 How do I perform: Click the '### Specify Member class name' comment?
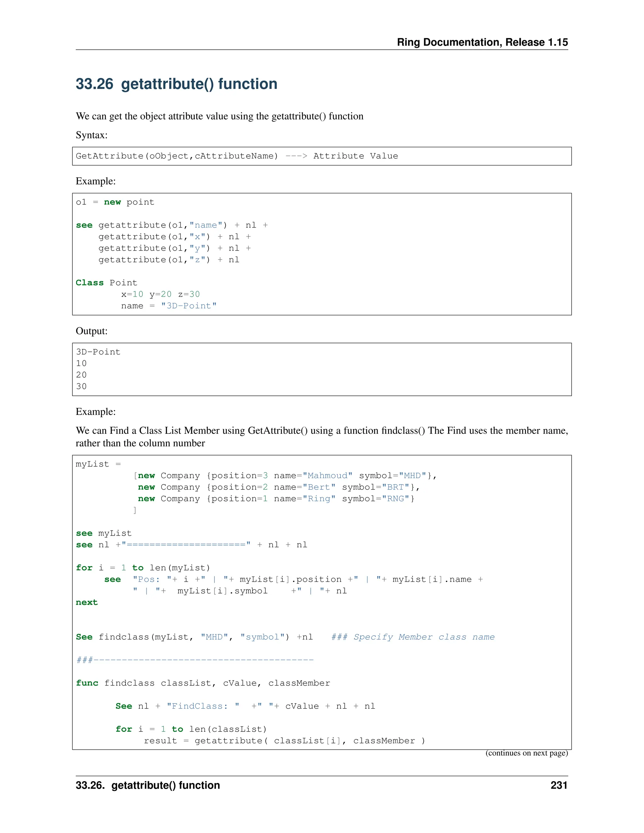click(413, 637)
